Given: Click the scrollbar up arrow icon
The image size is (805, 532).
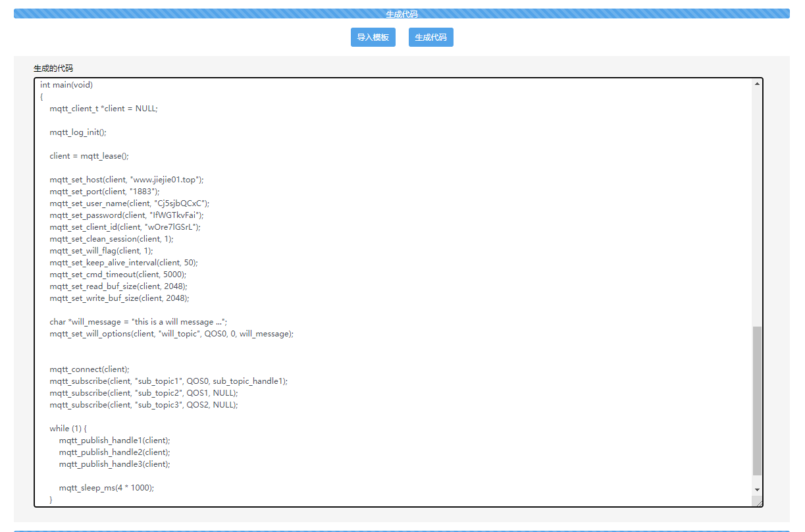Looking at the screenshot, I should (757, 83).
